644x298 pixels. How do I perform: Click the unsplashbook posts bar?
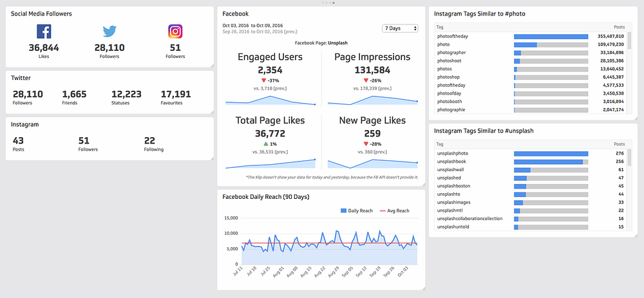click(551, 162)
